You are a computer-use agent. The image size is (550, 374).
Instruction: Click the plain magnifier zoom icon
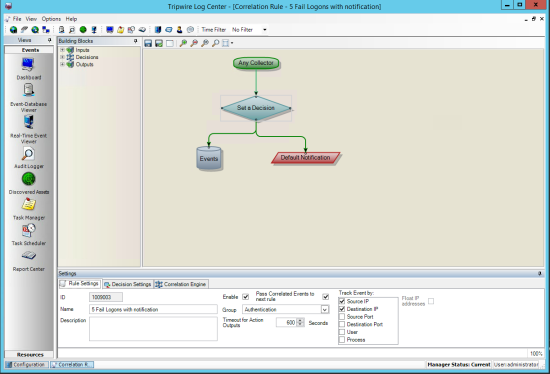point(216,43)
